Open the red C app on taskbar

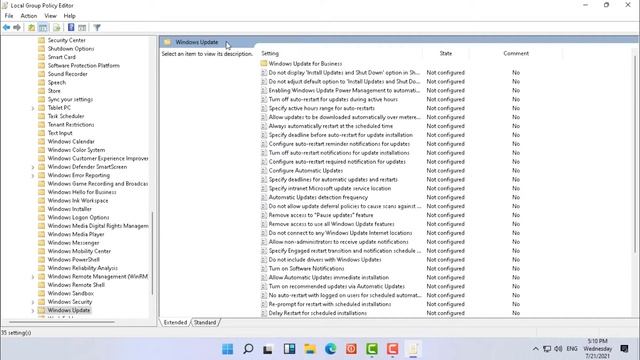click(x=392, y=349)
